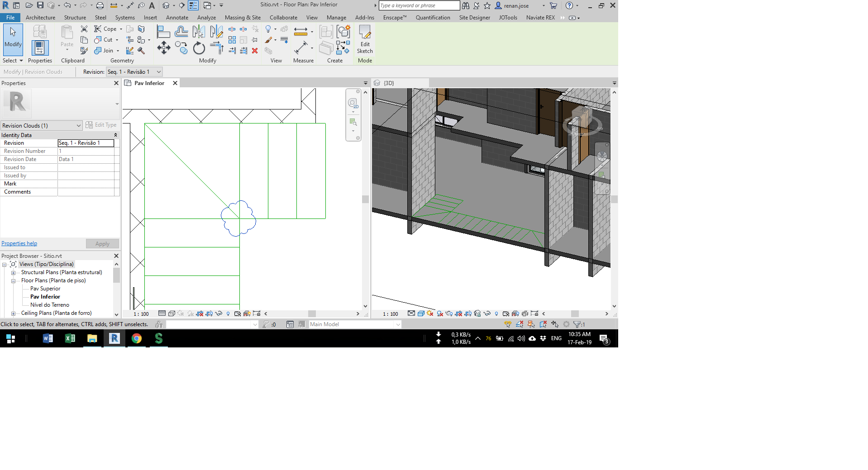Click the Measure Between Two References icon
This screenshot has height=470, width=868.
pos(300,32)
